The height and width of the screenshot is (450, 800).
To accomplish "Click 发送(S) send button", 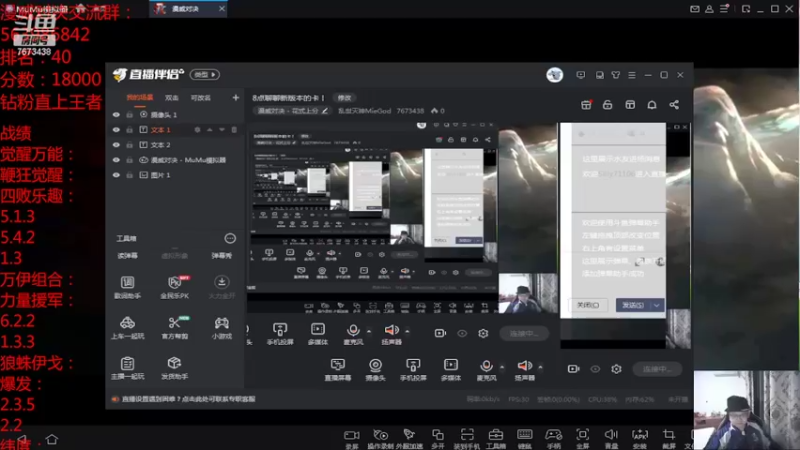I will pyautogui.click(x=633, y=305).
